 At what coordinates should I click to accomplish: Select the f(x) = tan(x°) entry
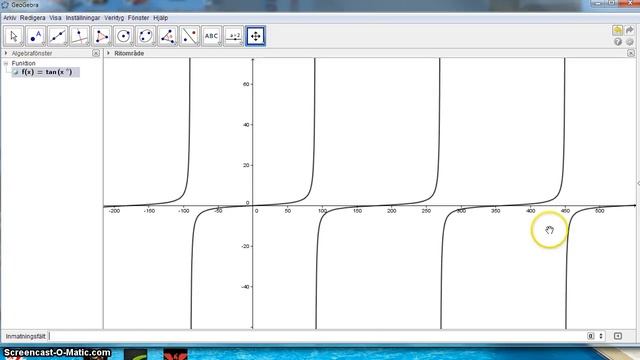(46, 72)
